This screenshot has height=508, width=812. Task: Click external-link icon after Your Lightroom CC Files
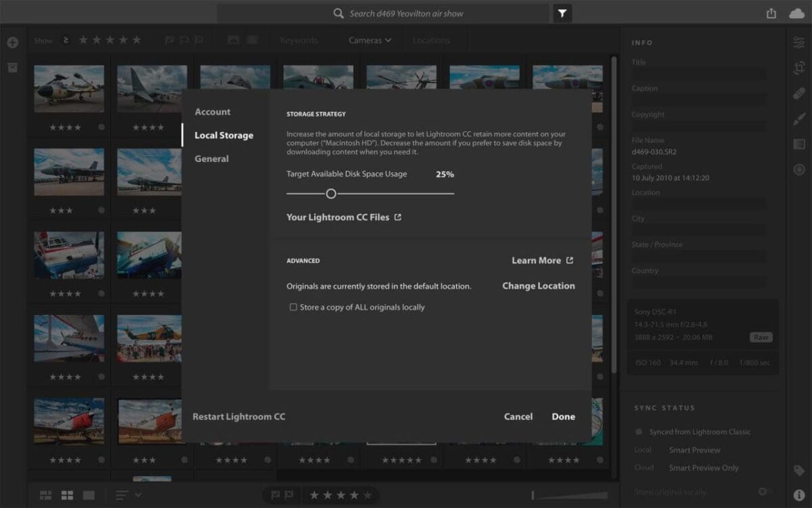click(x=398, y=217)
